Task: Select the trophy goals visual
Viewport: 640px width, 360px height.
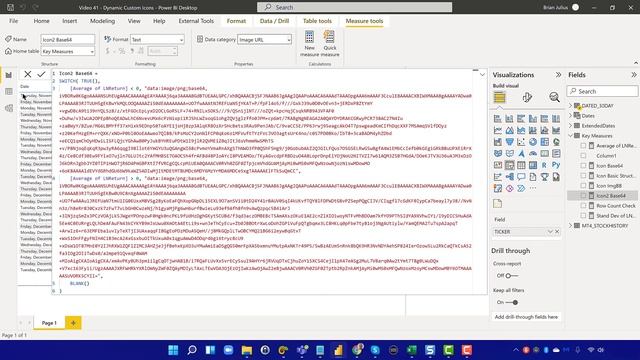Action: coord(544,177)
